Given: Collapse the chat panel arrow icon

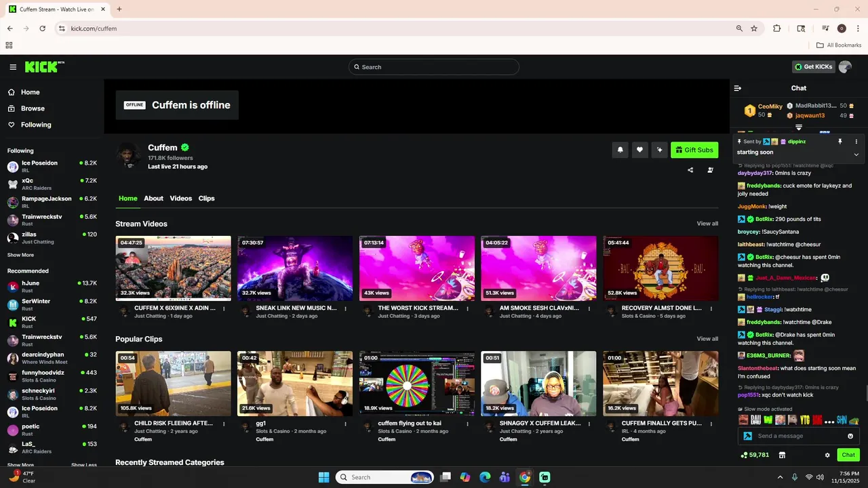Looking at the screenshot, I should coord(738,88).
